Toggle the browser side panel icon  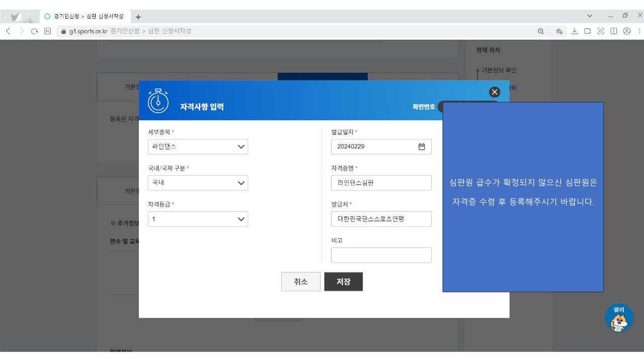(x=614, y=31)
